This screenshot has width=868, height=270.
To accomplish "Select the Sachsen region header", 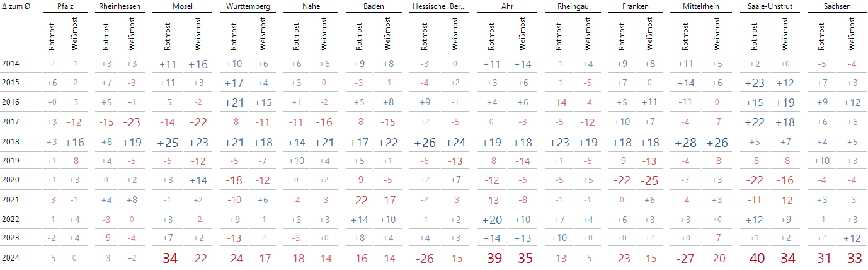I will (x=836, y=6).
